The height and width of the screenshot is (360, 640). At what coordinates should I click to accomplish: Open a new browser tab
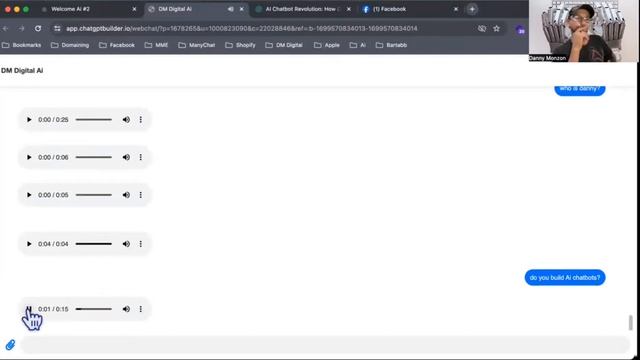pos(472,9)
